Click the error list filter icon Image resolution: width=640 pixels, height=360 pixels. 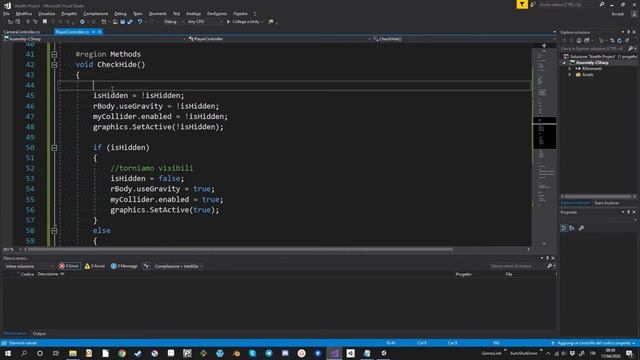coord(146,266)
